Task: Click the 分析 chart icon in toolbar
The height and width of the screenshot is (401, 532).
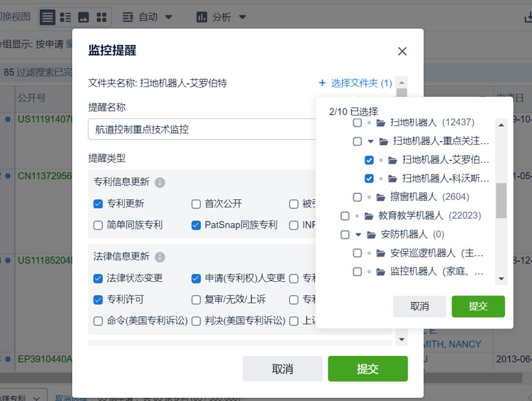Action: (202, 18)
